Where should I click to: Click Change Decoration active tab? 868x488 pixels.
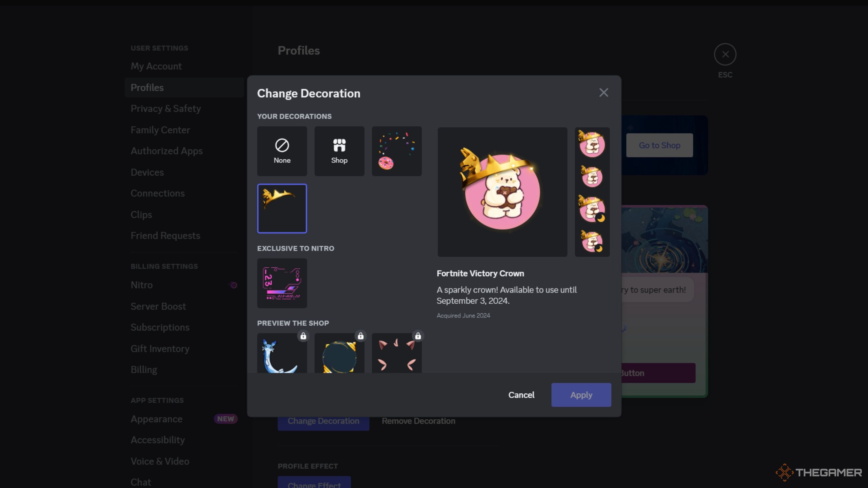point(322,421)
